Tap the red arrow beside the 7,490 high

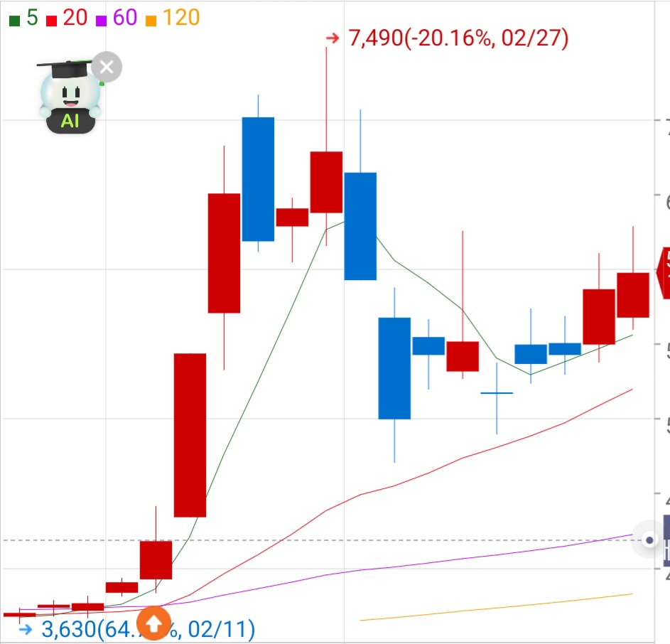pos(333,38)
